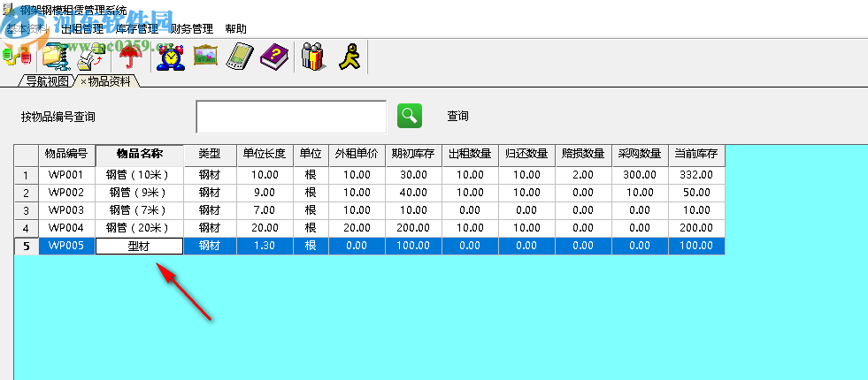The height and width of the screenshot is (380, 868).
Task: Edit the 型材 name cell
Action: [140, 247]
